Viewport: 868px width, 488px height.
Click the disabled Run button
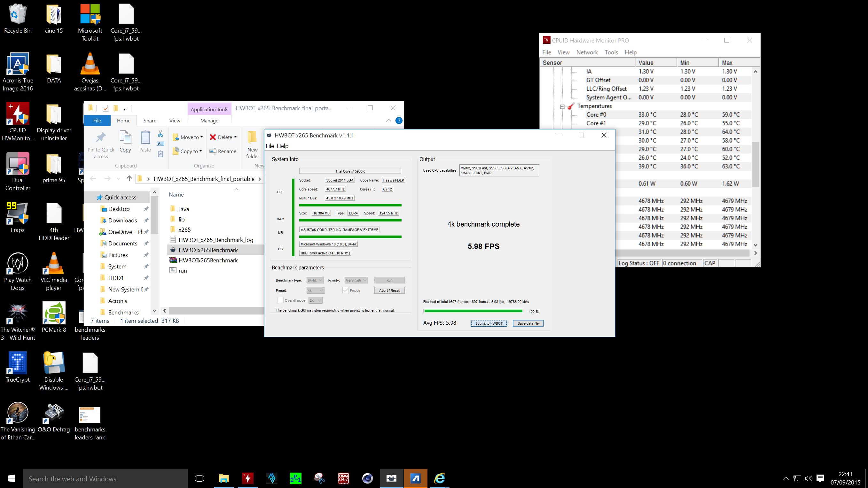pyautogui.click(x=389, y=280)
